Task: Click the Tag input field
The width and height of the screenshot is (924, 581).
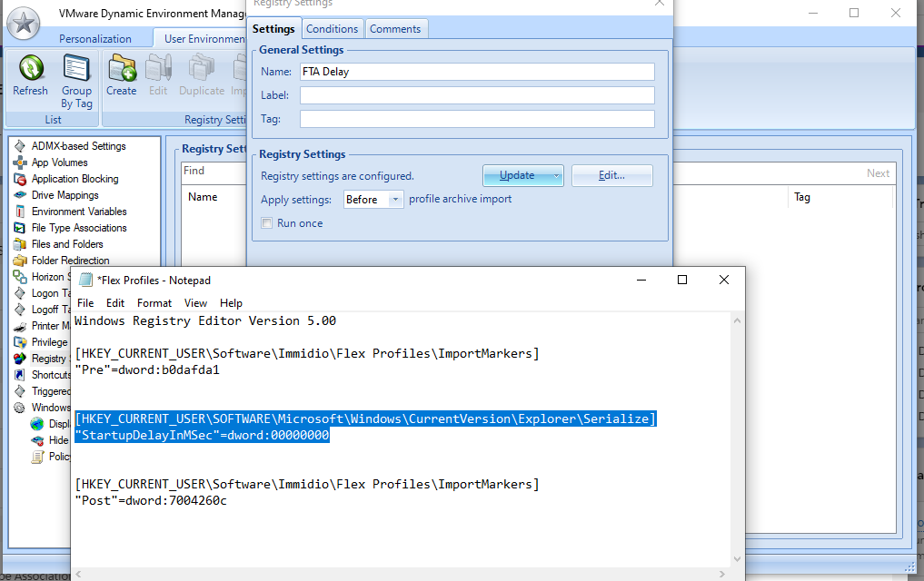Action: coord(477,119)
